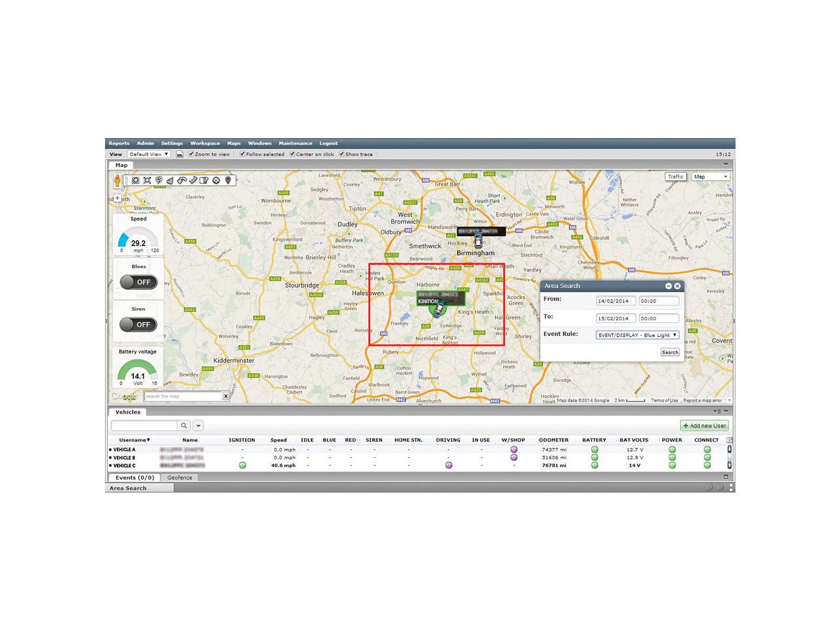Switch to the Geofence tab
This screenshot has height=630, width=840.
tap(180, 478)
